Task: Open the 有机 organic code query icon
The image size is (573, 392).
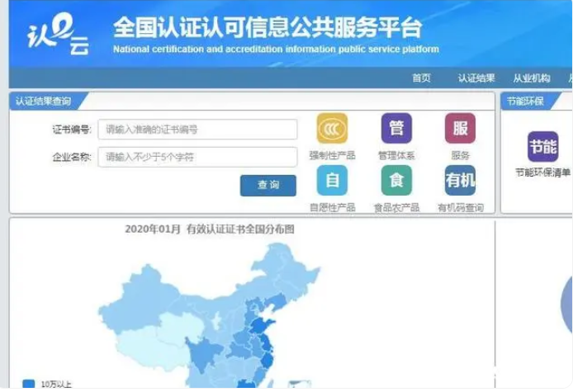Action: [460, 180]
